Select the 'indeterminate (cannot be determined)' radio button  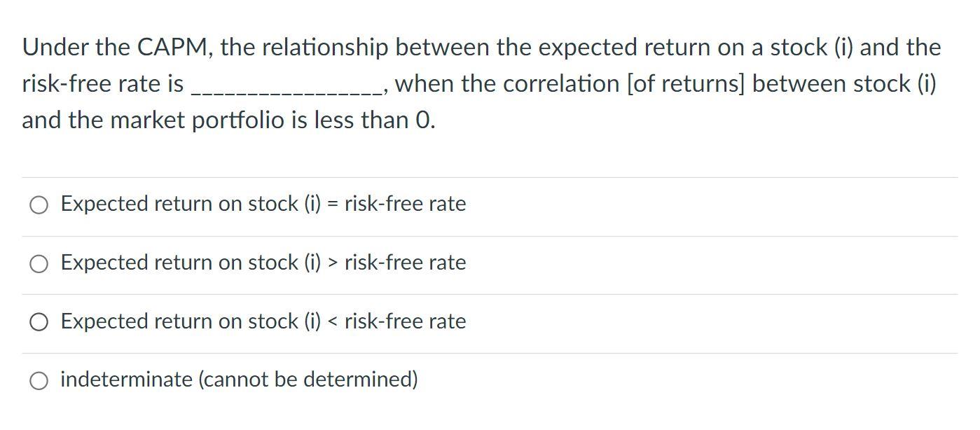(39, 380)
